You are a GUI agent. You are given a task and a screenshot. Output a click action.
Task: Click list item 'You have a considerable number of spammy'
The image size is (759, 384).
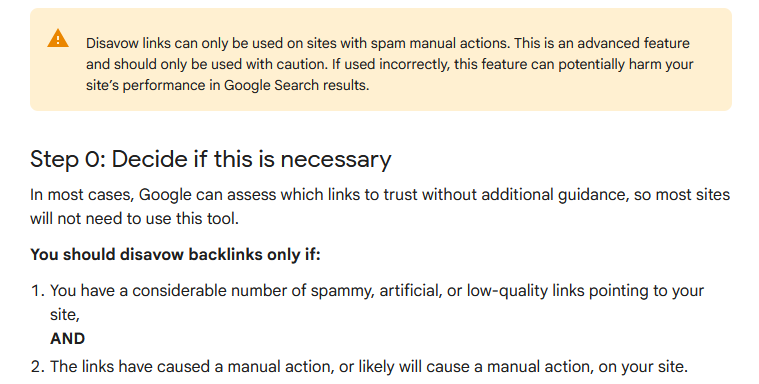pyautogui.click(x=377, y=303)
